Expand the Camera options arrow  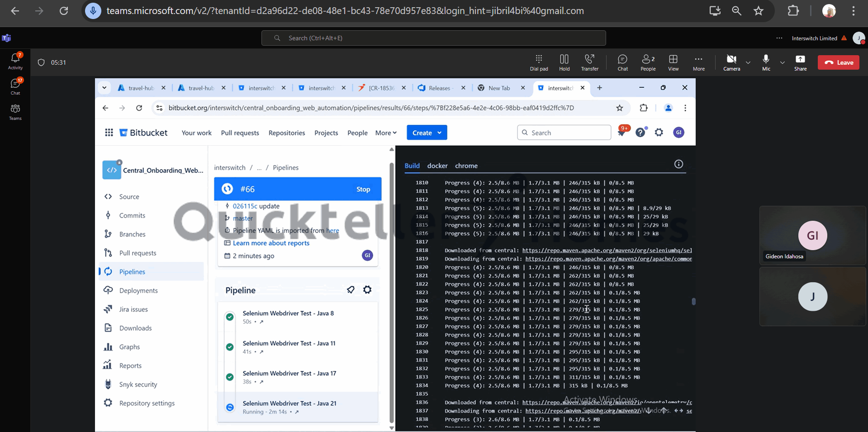[x=748, y=62]
